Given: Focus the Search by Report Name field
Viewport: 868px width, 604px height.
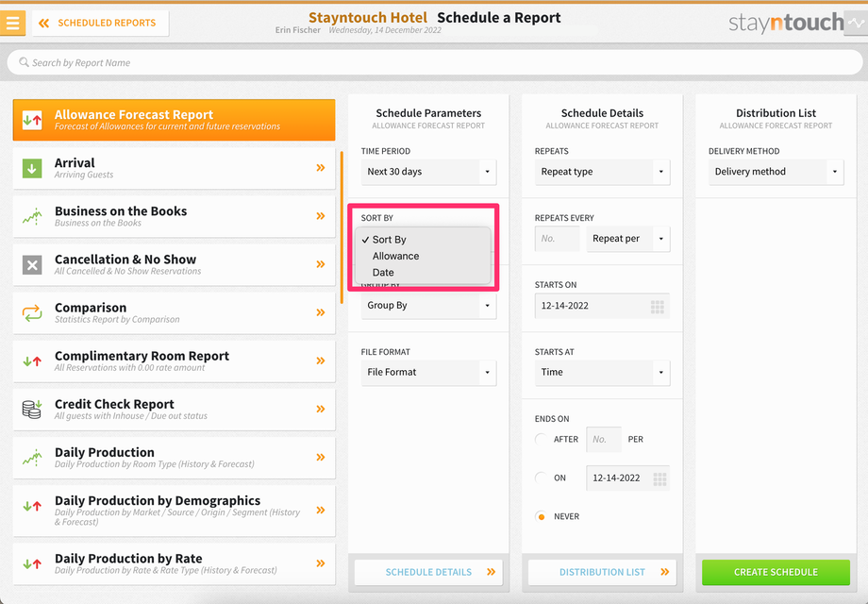Looking at the screenshot, I should coord(435,62).
